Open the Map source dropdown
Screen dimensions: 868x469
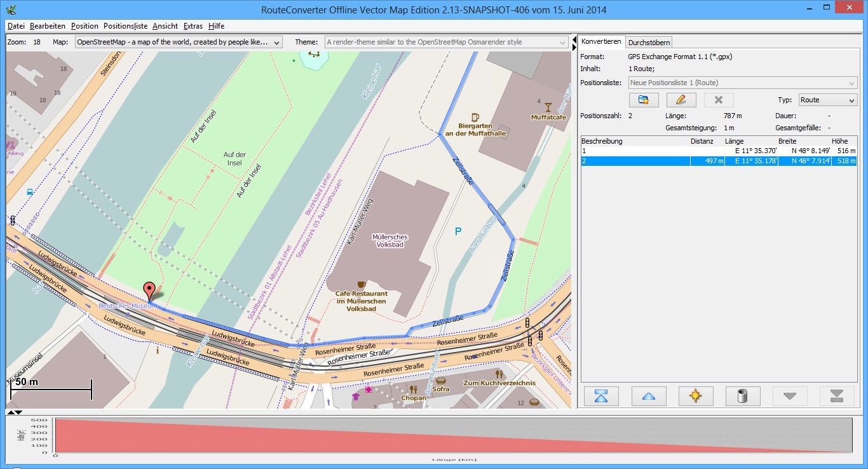[x=178, y=42]
